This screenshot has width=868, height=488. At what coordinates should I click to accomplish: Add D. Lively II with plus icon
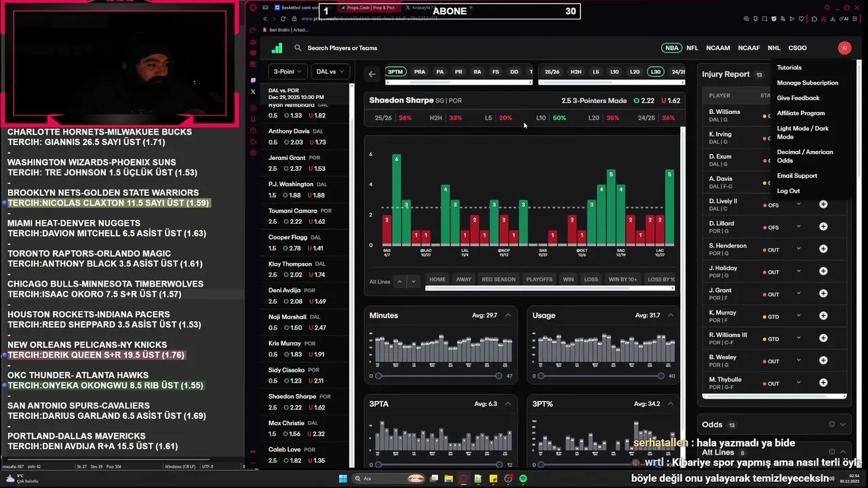[823, 204]
